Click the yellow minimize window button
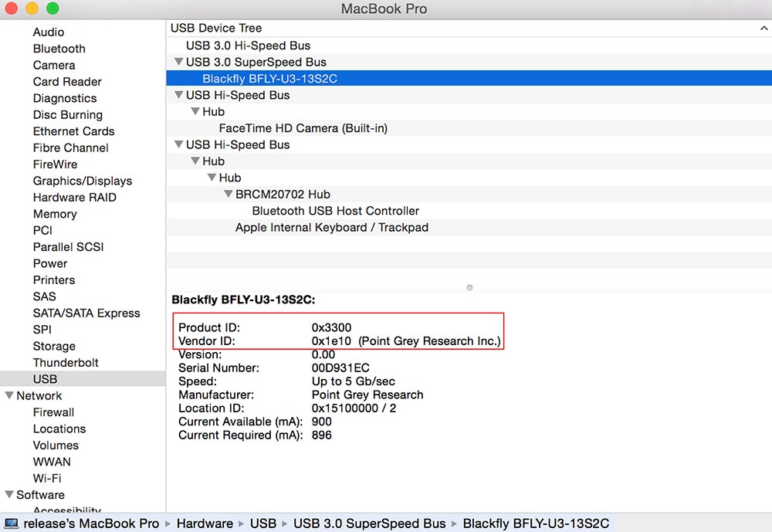Image resolution: width=772 pixels, height=532 pixels. coord(32,8)
